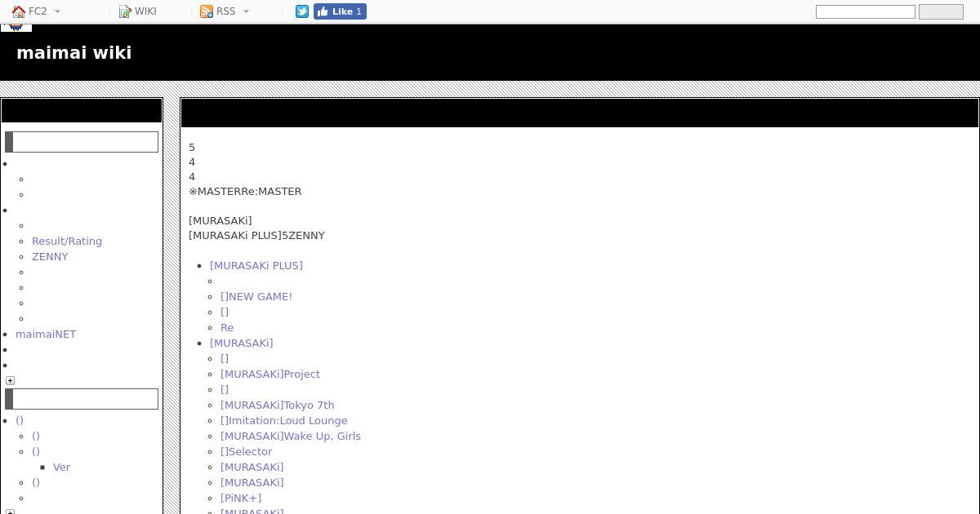
Task: Open the [MURASAKi]Project link
Action: pos(270,374)
